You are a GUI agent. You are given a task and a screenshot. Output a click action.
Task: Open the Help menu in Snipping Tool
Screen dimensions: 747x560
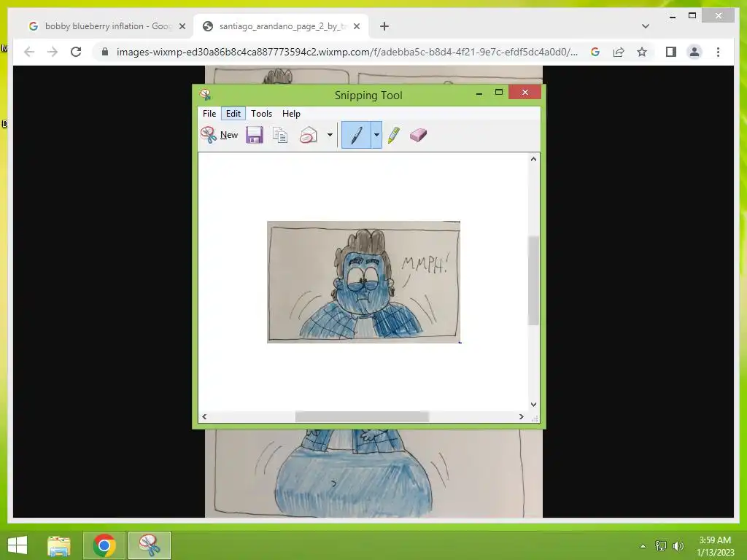tap(291, 113)
